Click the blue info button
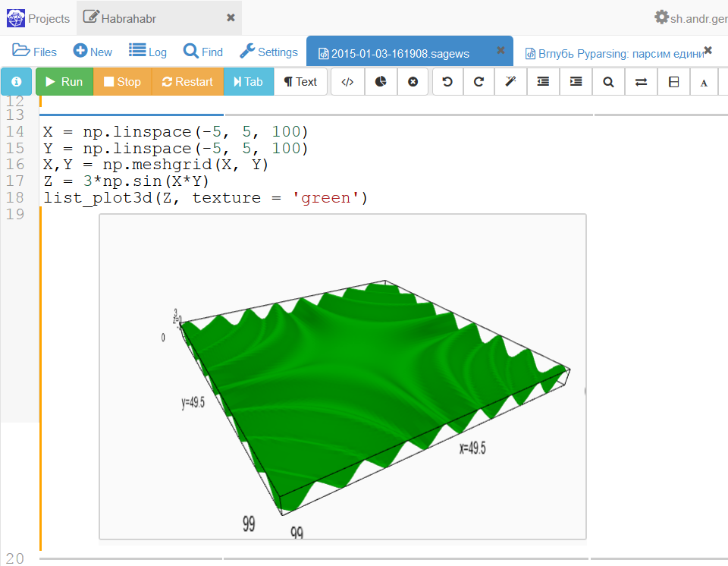 [16, 82]
